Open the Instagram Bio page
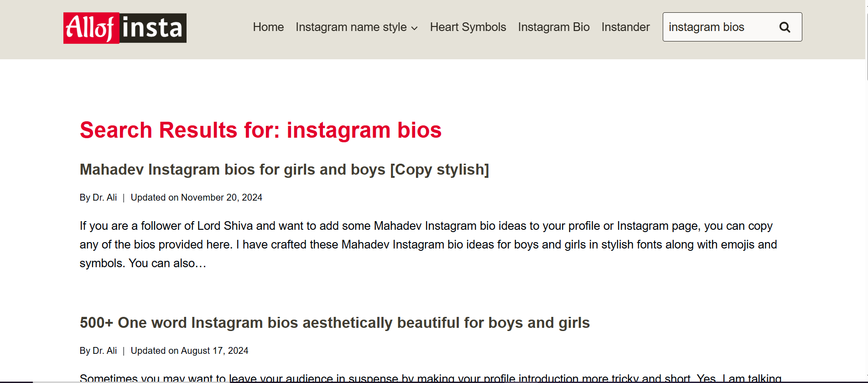The image size is (868, 383). click(x=554, y=27)
